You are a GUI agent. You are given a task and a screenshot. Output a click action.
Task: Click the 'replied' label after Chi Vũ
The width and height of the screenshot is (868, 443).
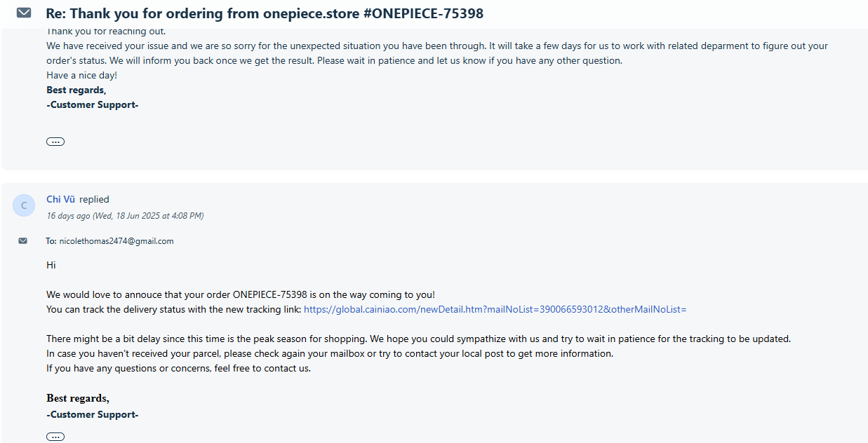(94, 199)
